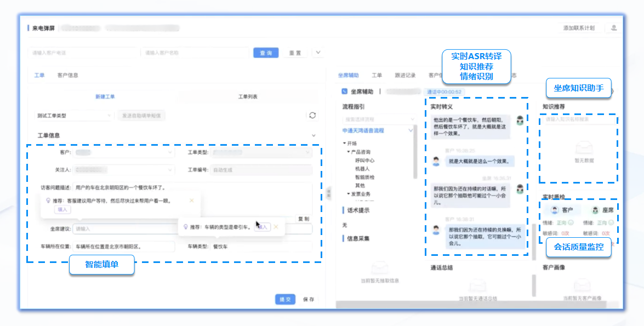The image size is (644, 326).
Task: Open the 测试工单类型 dropdown
Action: pyautogui.click(x=73, y=116)
